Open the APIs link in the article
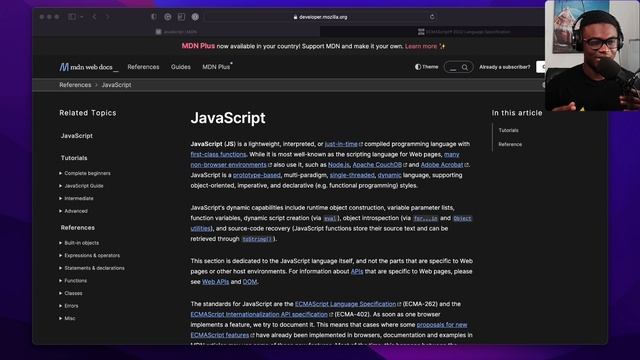640x360 pixels. [x=357, y=271]
